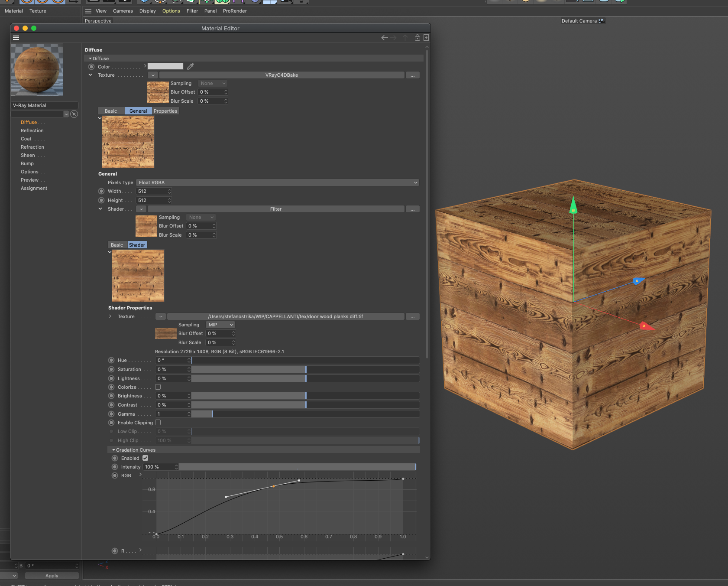Click the ellipsis button next to texture file path

[x=413, y=317]
